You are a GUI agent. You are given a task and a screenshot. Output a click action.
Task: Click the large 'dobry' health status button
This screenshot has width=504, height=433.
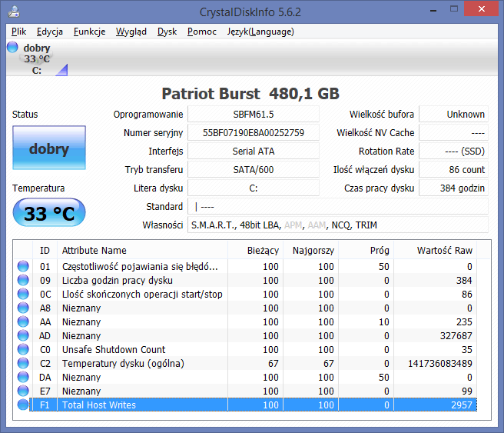(x=49, y=148)
